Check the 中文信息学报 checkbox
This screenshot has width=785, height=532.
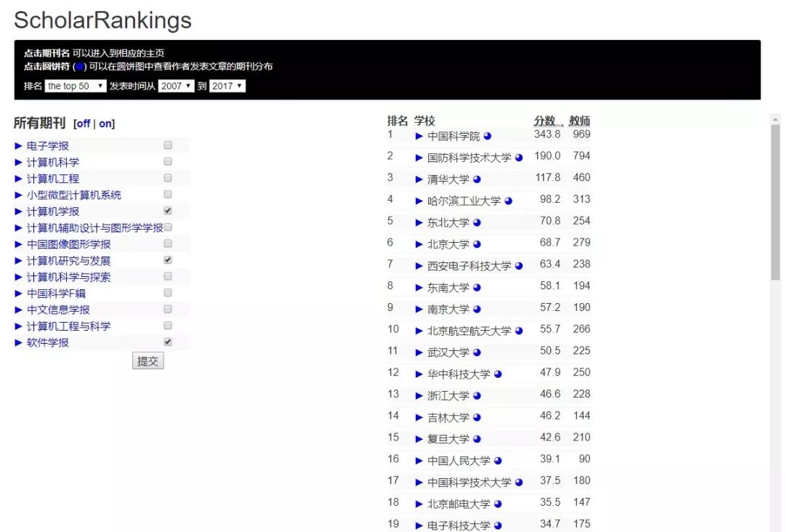[x=168, y=309]
